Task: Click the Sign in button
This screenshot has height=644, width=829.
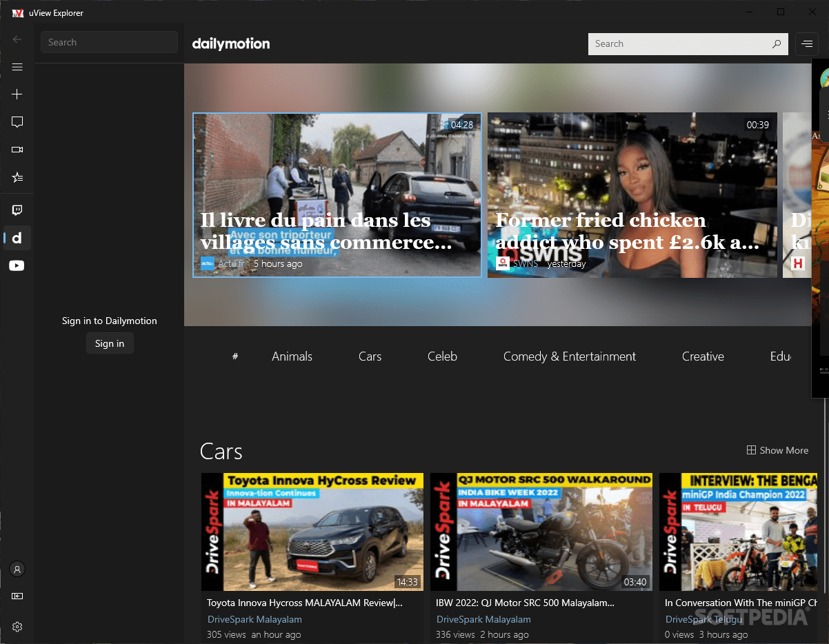Action: tap(110, 343)
